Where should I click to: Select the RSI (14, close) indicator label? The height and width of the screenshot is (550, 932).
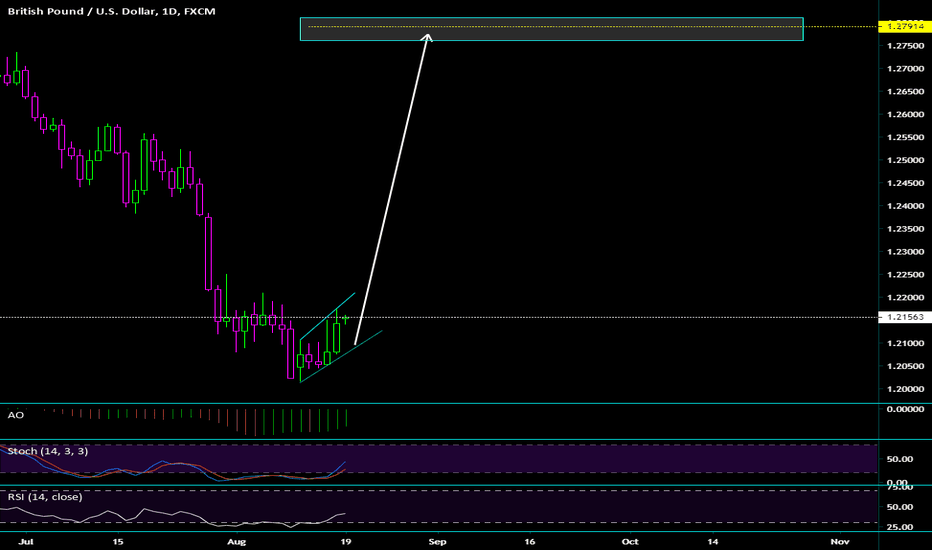(x=45, y=496)
